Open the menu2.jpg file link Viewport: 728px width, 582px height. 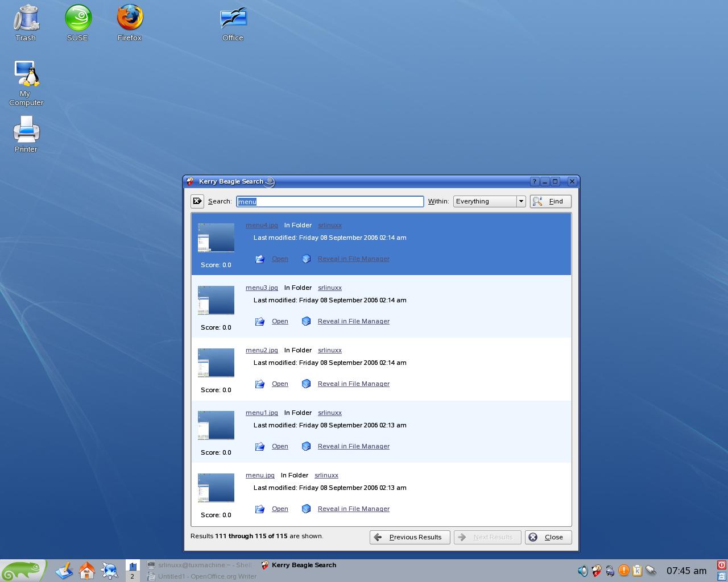pyautogui.click(x=262, y=350)
